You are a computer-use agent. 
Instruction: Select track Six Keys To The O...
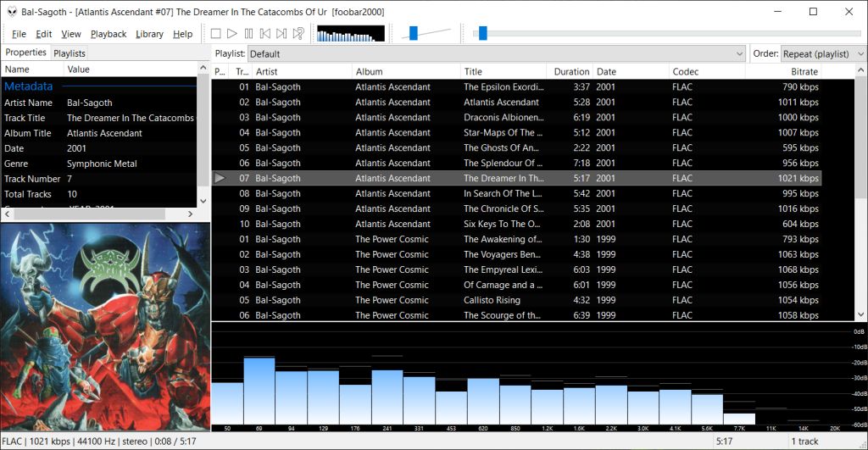coord(516,225)
